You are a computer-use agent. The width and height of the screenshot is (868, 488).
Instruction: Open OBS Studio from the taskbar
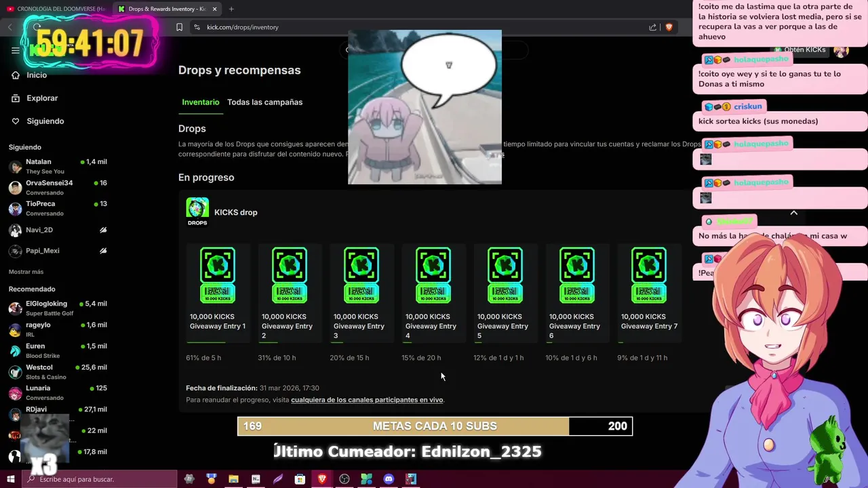tap(344, 479)
